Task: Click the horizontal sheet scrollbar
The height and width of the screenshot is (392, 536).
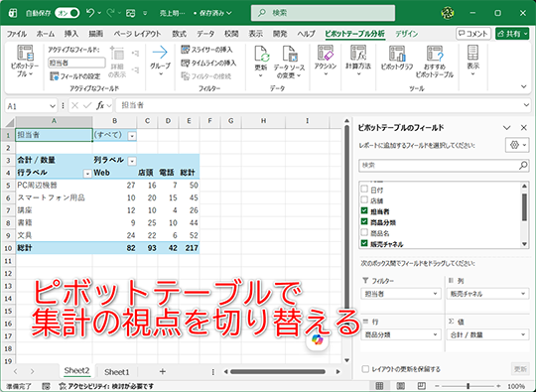Action: (x=278, y=371)
